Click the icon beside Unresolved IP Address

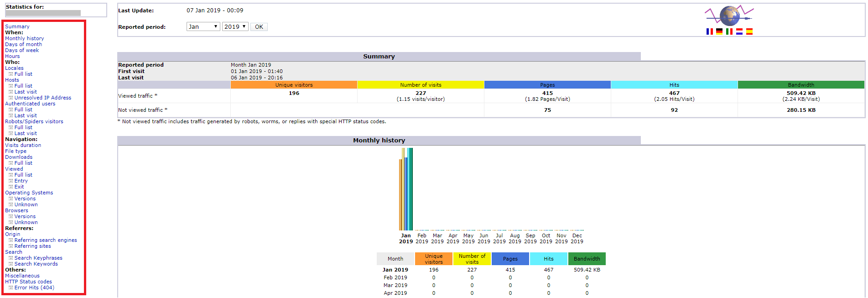pos(10,98)
